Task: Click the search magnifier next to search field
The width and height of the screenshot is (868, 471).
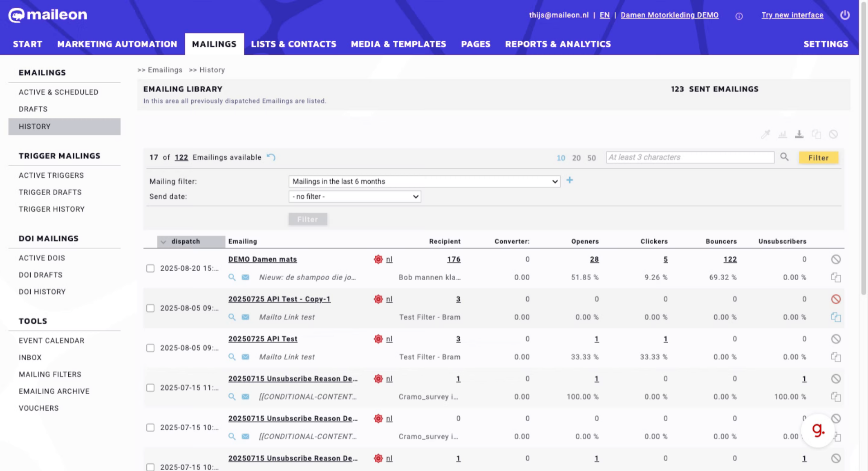Action: pos(784,157)
